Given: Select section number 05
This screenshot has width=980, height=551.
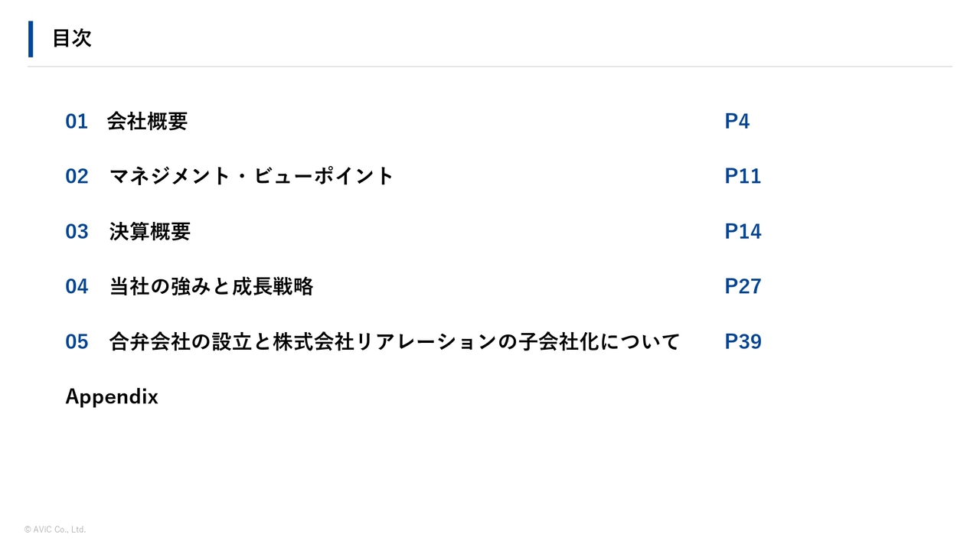Looking at the screenshot, I should point(77,341).
